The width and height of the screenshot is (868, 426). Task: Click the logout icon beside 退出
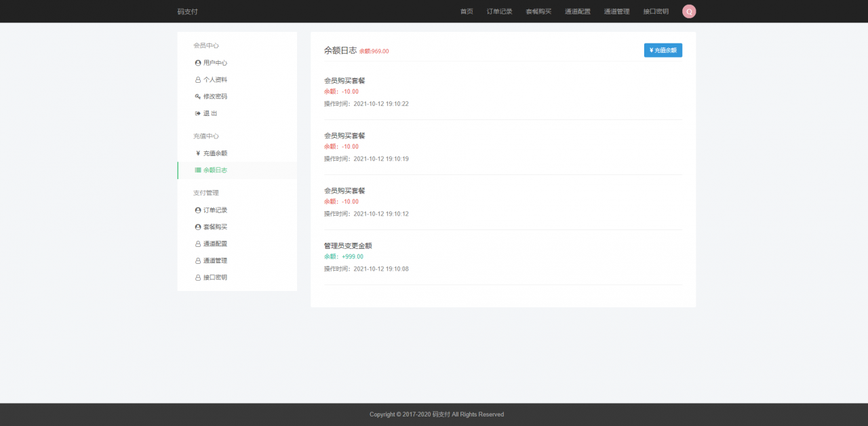197,113
